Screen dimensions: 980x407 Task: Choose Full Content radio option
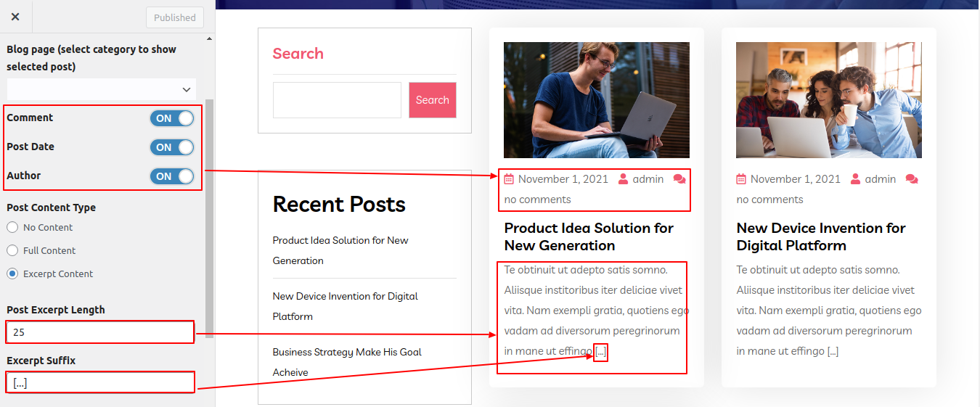12,251
